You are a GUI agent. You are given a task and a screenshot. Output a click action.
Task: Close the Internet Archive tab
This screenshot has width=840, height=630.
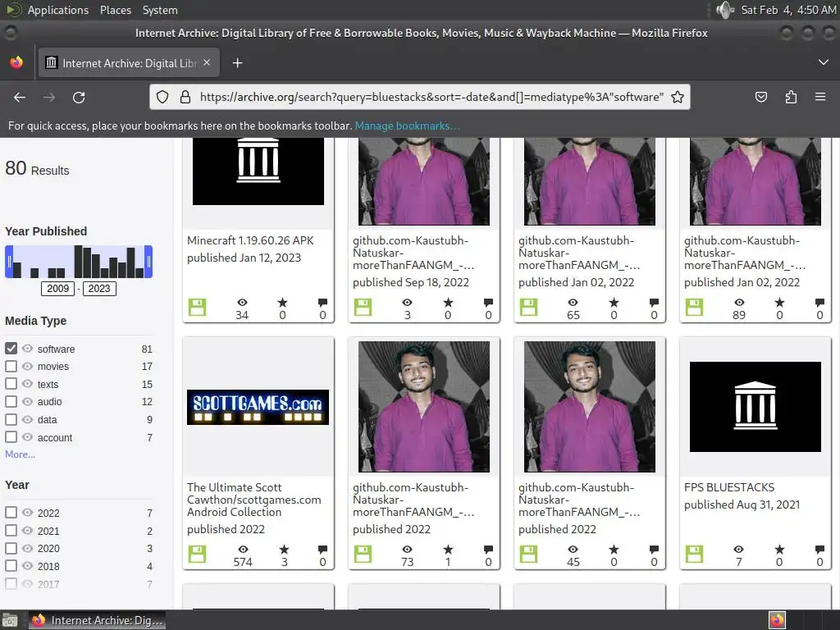pyautogui.click(x=207, y=62)
